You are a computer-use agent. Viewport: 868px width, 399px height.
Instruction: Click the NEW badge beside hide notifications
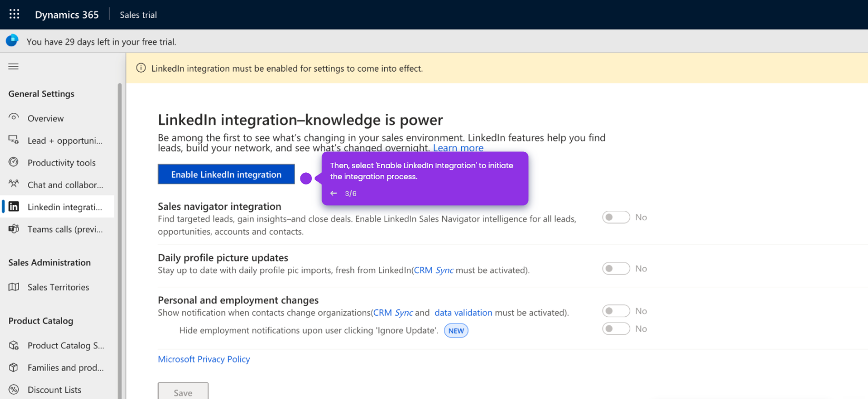click(x=456, y=330)
